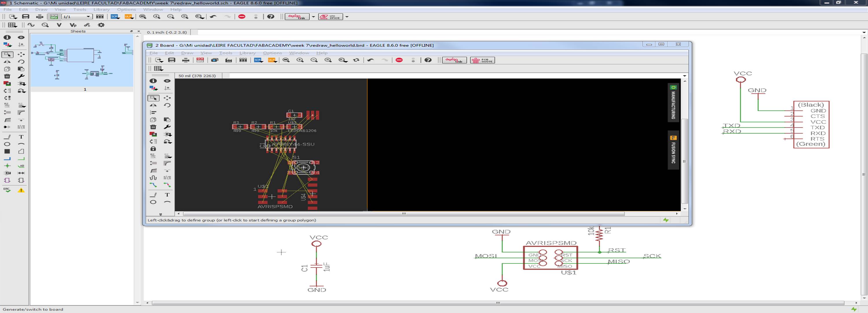868x313 pixels.
Task: Toggle the board grid settings icon
Action: tap(158, 68)
